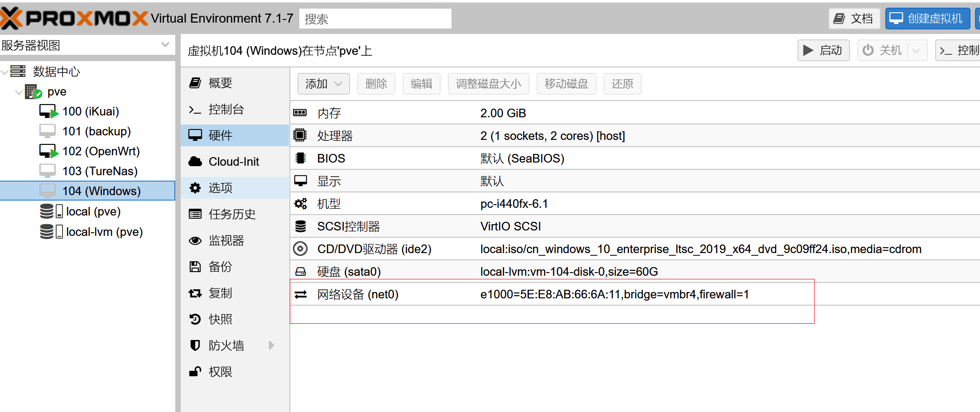980x412 pixels.
Task: Open the 控制台 button in the header
Action: point(958,50)
